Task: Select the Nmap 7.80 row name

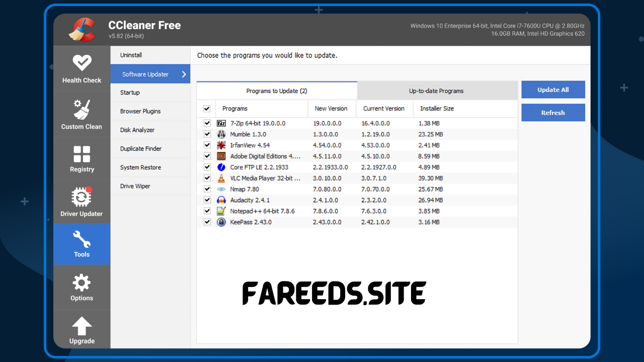Action: [245, 189]
